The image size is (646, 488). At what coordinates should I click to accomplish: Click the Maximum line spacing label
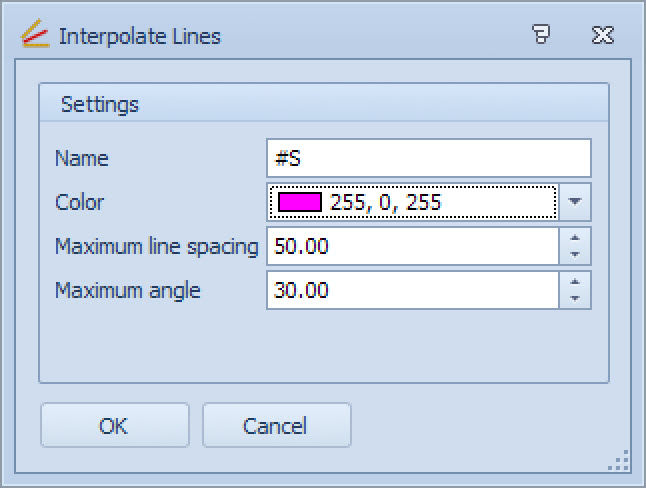point(157,246)
